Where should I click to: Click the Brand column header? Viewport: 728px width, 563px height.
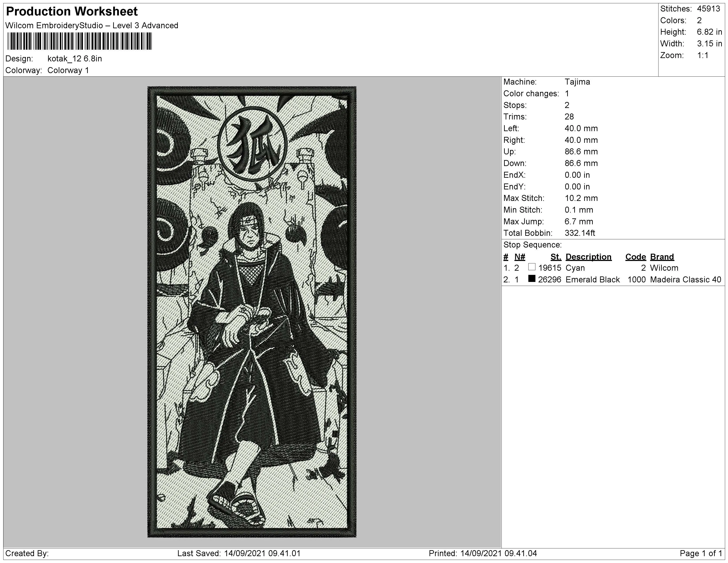[x=662, y=257]
